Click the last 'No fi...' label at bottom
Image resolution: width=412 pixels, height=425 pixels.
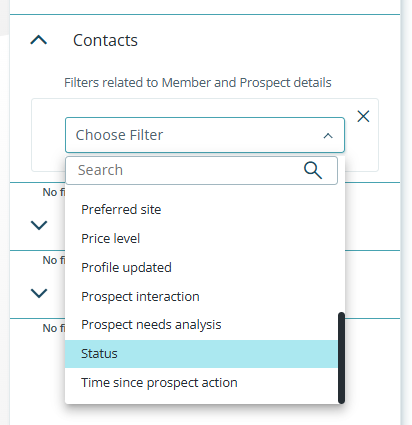[x=54, y=328]
